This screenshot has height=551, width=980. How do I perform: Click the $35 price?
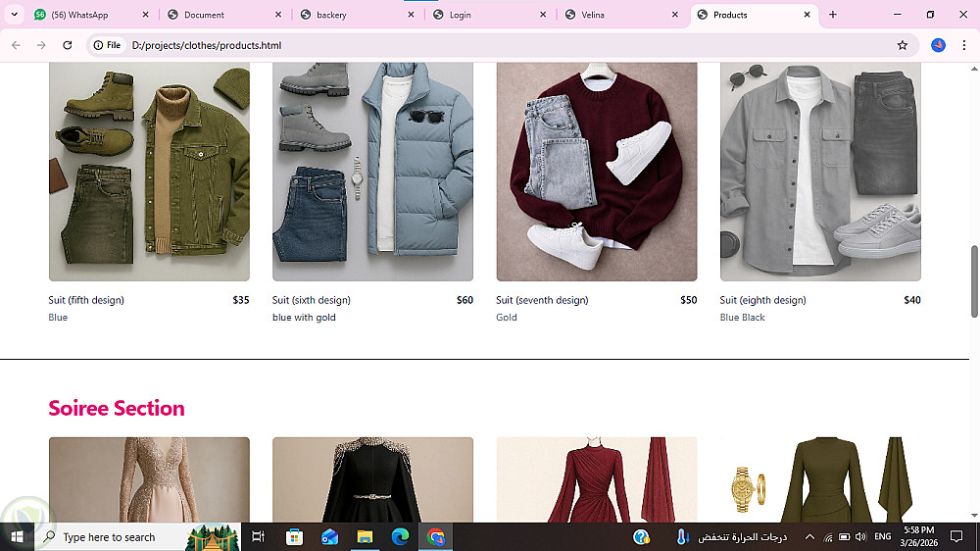tap(241, 300)
